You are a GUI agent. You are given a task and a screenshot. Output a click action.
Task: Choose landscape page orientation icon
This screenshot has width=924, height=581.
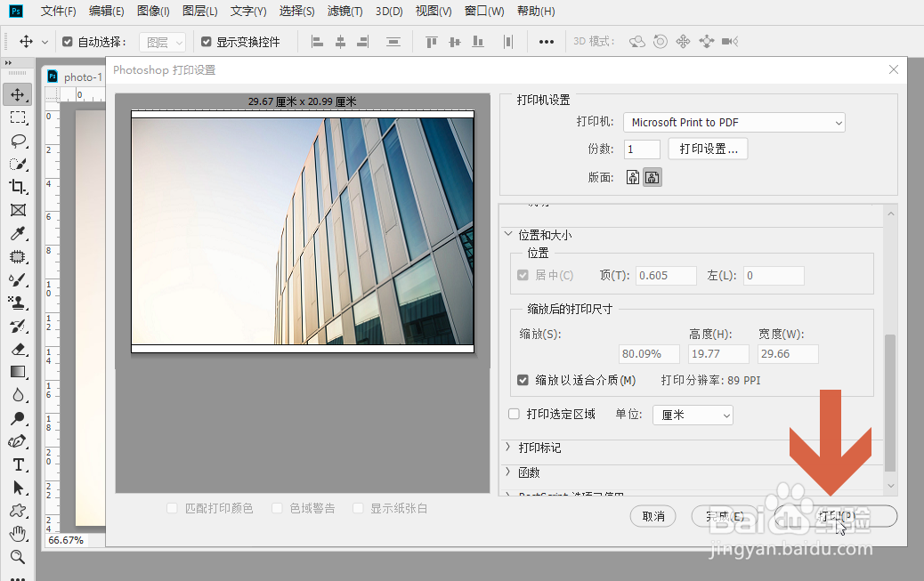click(x=652, y=177)
